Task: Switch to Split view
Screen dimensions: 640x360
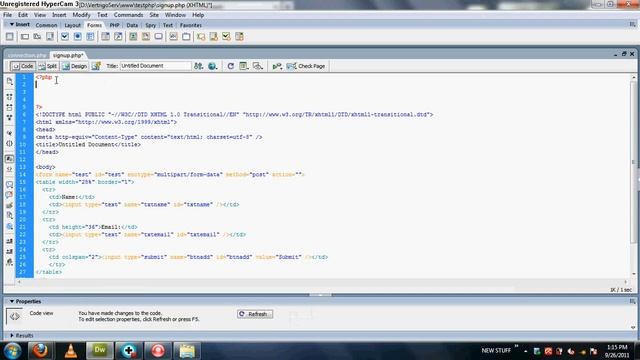Action: click(x=48, y=66)
